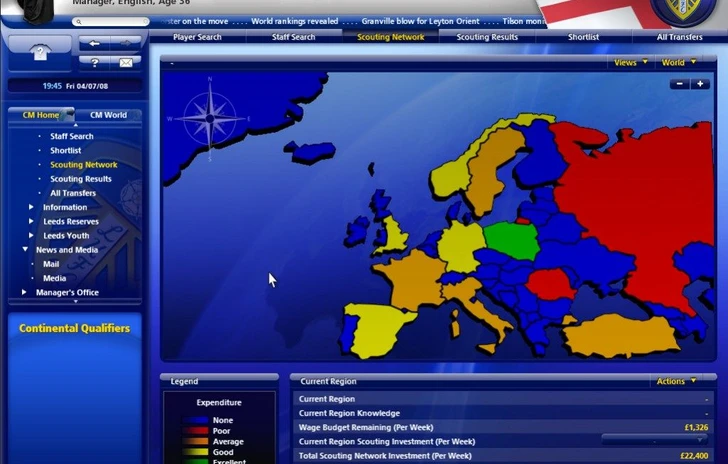Click the orange Average legend swatch
This screenshot has width=728, height=464.
[195, 442]
